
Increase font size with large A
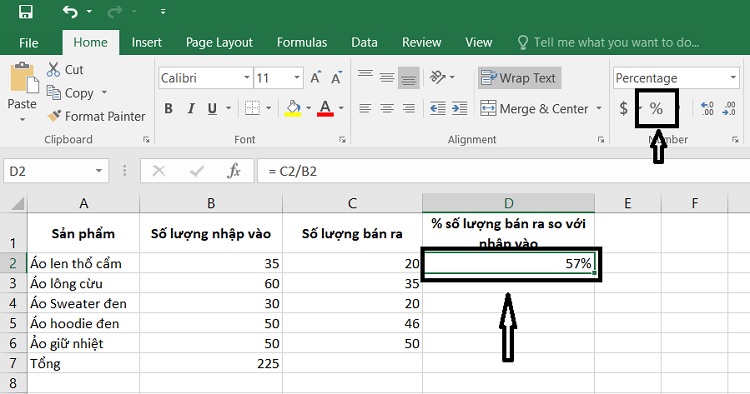coord(315,78)
